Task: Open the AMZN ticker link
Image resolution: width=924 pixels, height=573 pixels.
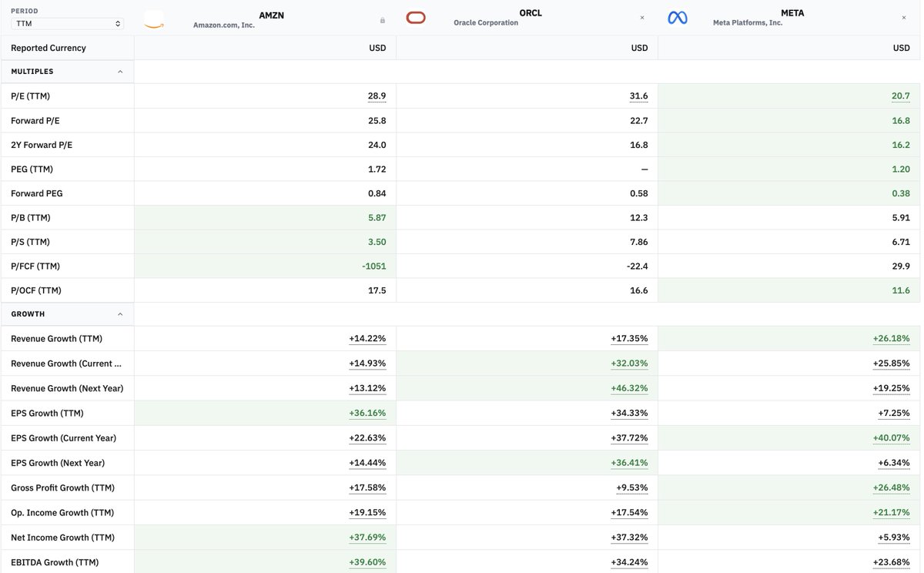Action: pyautogui.click(x=272, y=15)
